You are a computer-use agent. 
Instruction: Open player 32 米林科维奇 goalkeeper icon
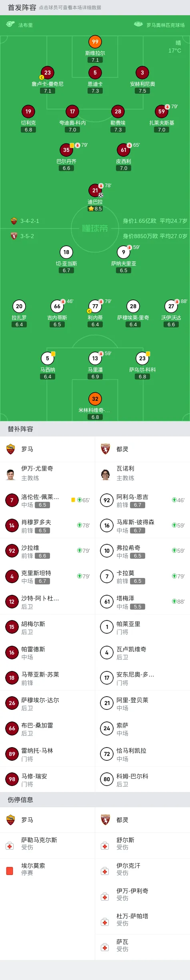pyautogui.click(x=95, y=399)
